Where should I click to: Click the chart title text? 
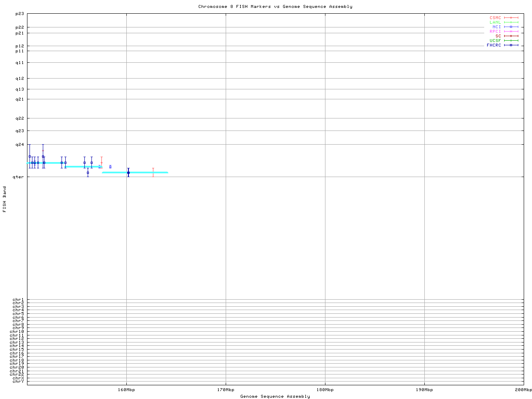coord(275,7)
